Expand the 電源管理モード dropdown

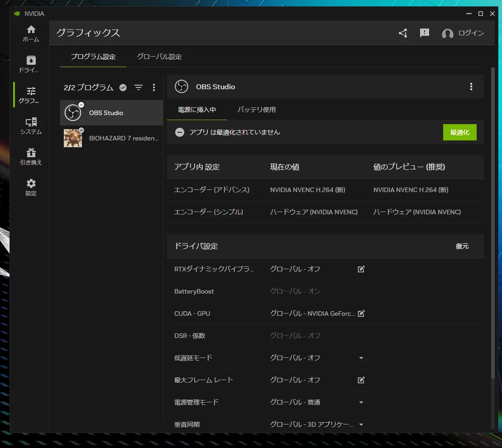361,402
